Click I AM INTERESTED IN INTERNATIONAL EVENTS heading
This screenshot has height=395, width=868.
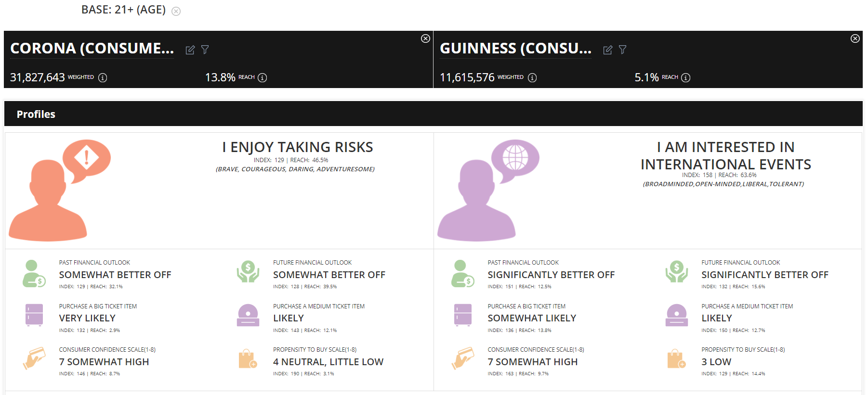pos(726,155)
